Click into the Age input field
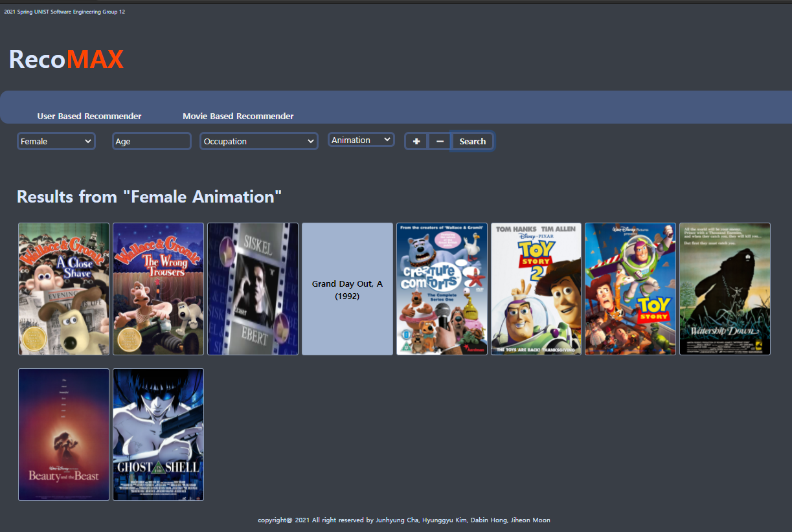The height and width of the screenshot is (532, 792). (152, 140)
